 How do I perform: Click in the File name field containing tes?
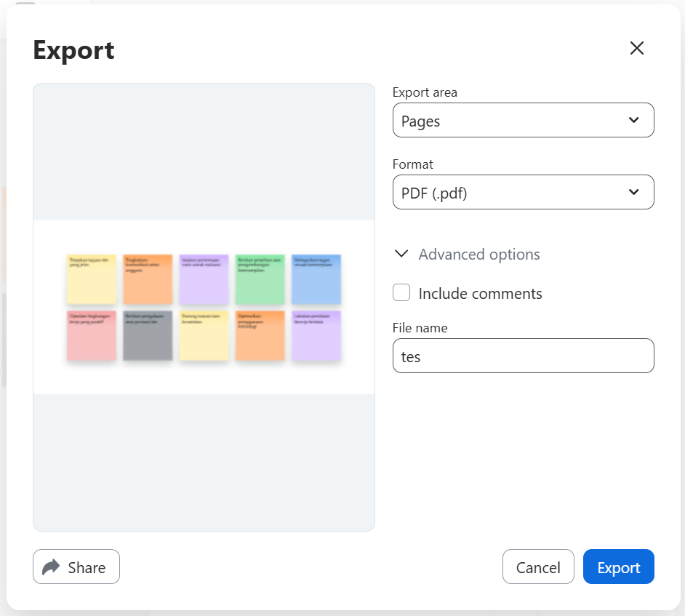pos(523,356)
